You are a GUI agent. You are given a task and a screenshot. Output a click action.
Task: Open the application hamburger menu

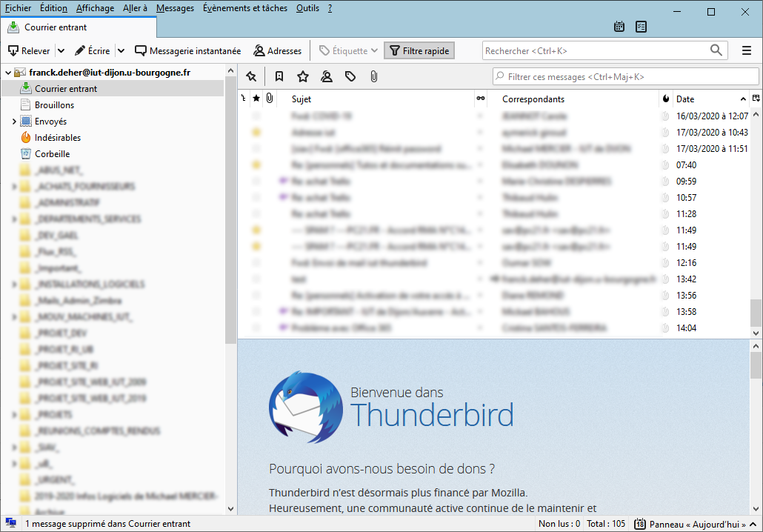tap(748, 50)
